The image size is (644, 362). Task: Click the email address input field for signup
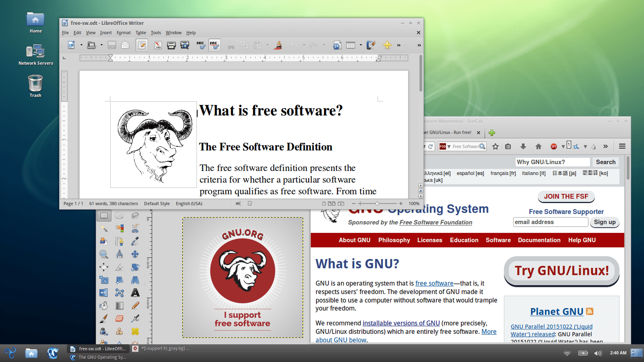coord(550,222)
